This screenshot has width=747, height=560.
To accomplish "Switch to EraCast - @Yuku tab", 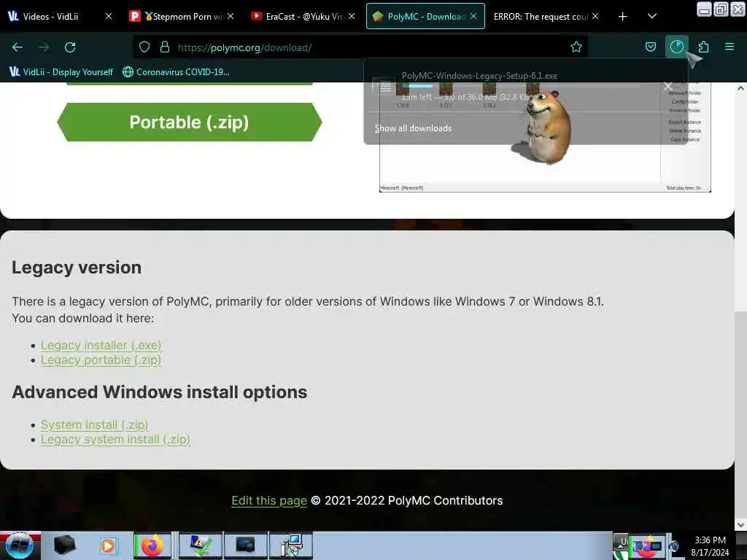I will point(303,16).
